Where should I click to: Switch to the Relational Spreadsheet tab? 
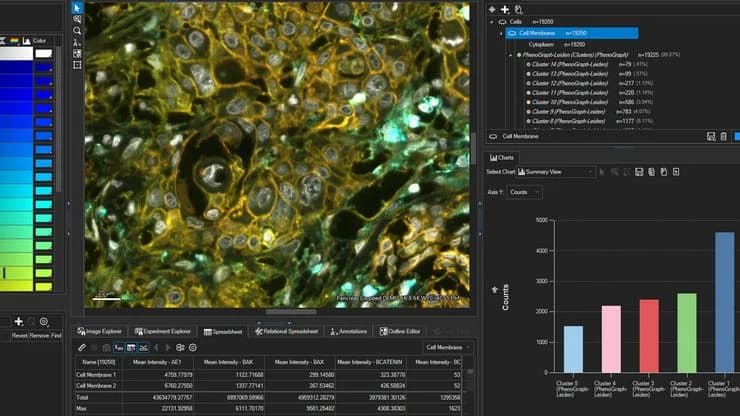pyautogui.click(x=286, y=331)
